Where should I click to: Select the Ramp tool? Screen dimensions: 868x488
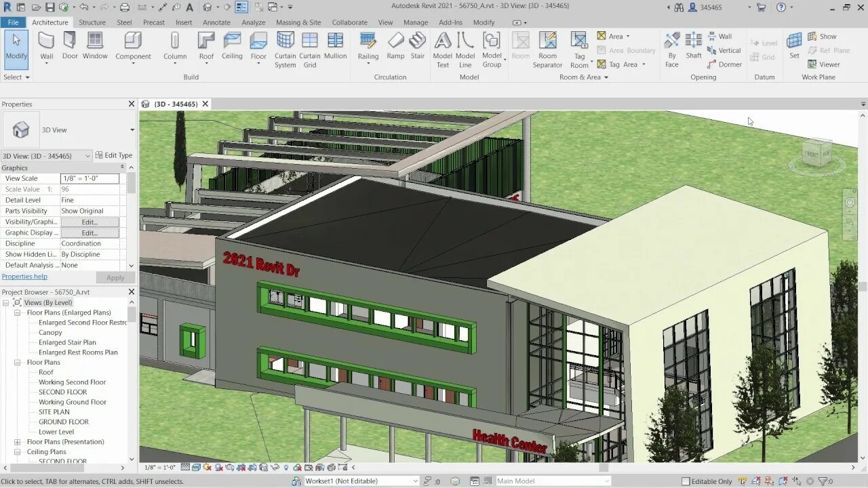point(395,47)
